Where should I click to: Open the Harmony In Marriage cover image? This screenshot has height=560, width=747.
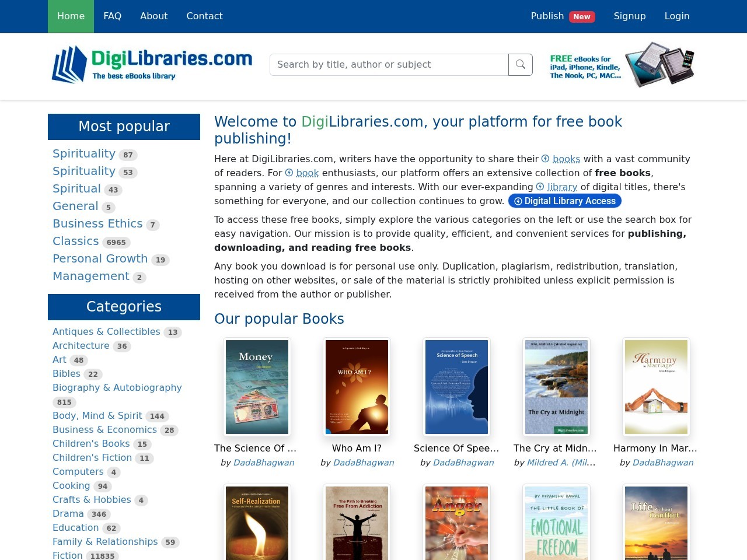(657, 387)
